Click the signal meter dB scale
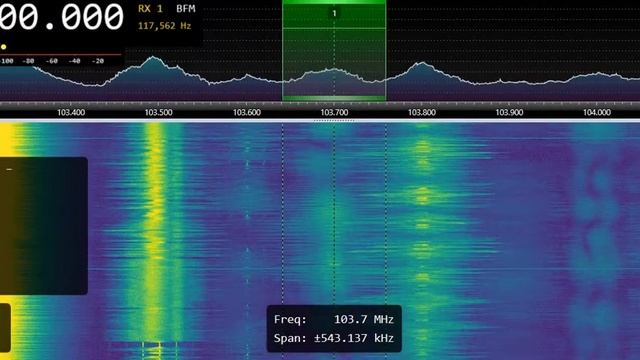 (x=52, y=61)
